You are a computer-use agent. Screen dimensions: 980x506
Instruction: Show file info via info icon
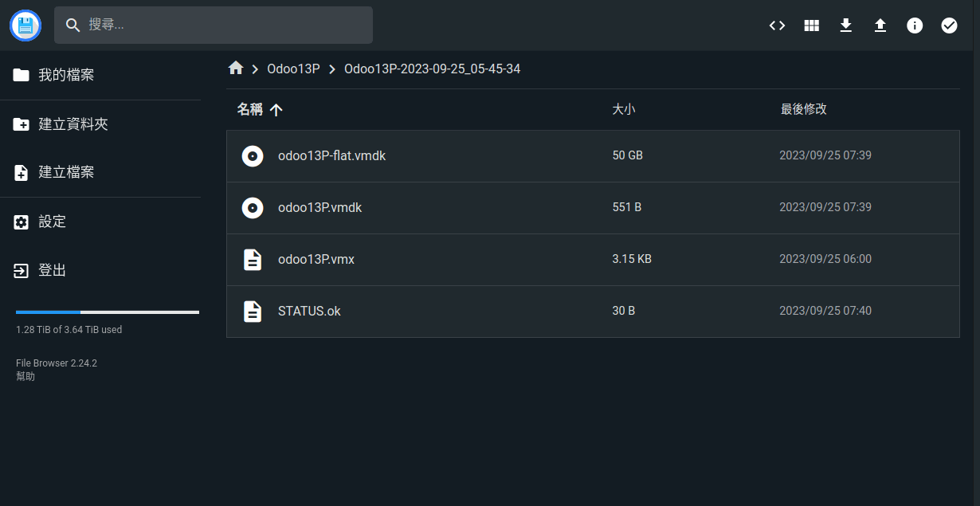click(x=915, y=25)
